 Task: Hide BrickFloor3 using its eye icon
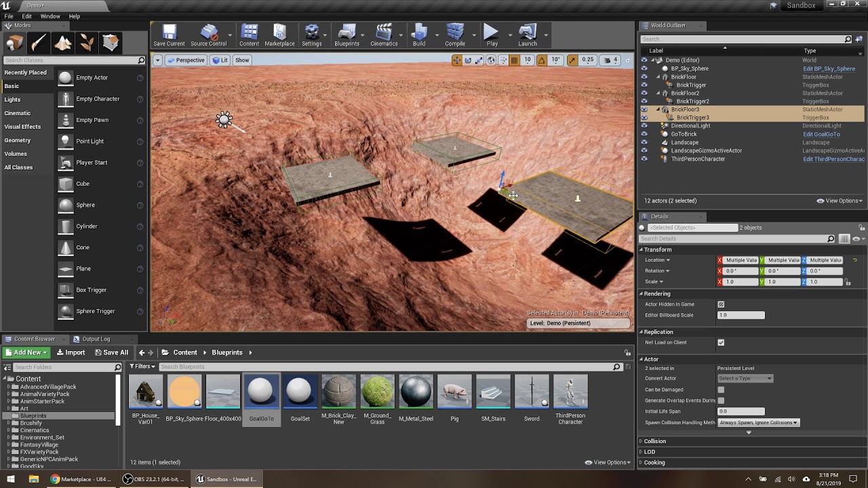(x=644, y=110)
